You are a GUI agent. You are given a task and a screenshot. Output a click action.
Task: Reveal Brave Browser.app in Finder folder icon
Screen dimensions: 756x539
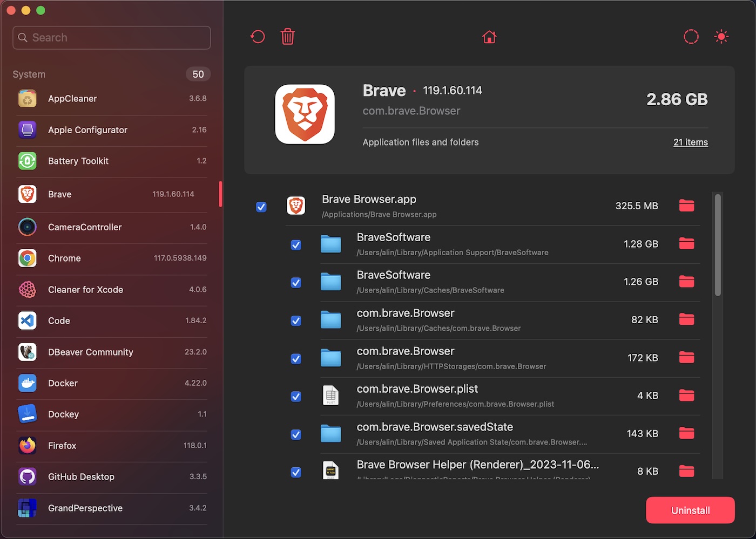(x=687, y=206)
